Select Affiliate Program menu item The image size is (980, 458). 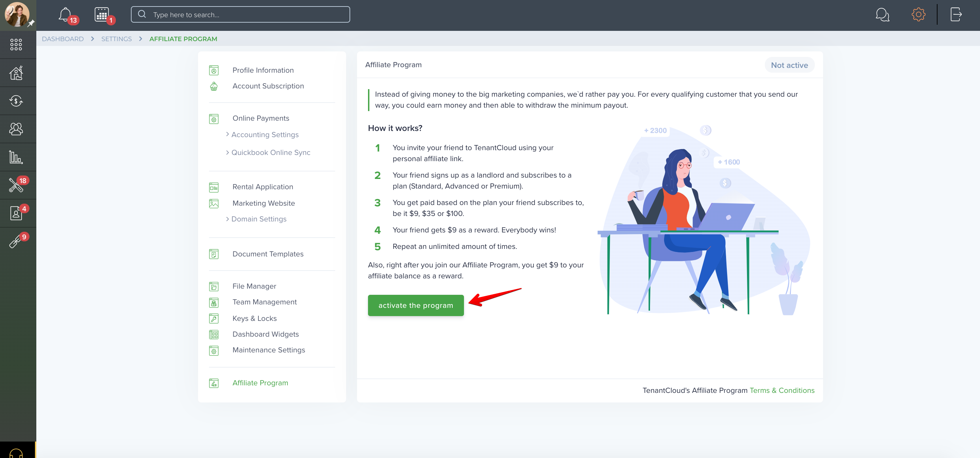(260, 383)
